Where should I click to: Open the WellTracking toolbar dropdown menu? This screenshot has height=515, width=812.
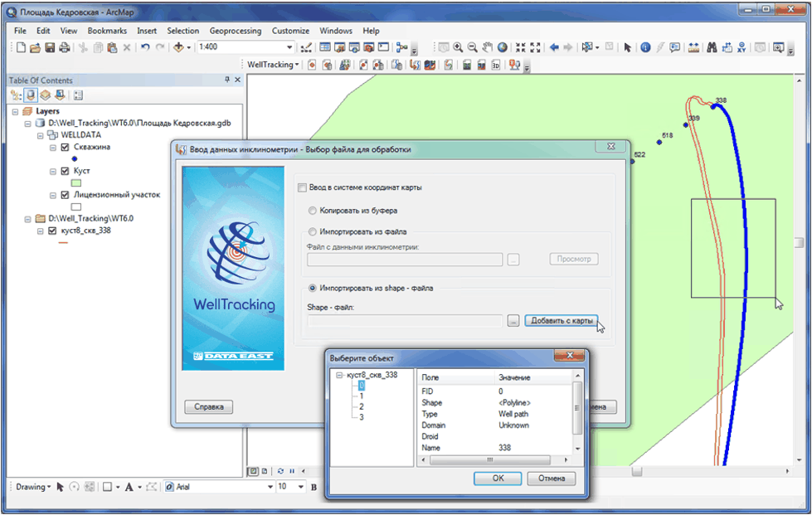[x=274, y=65]
